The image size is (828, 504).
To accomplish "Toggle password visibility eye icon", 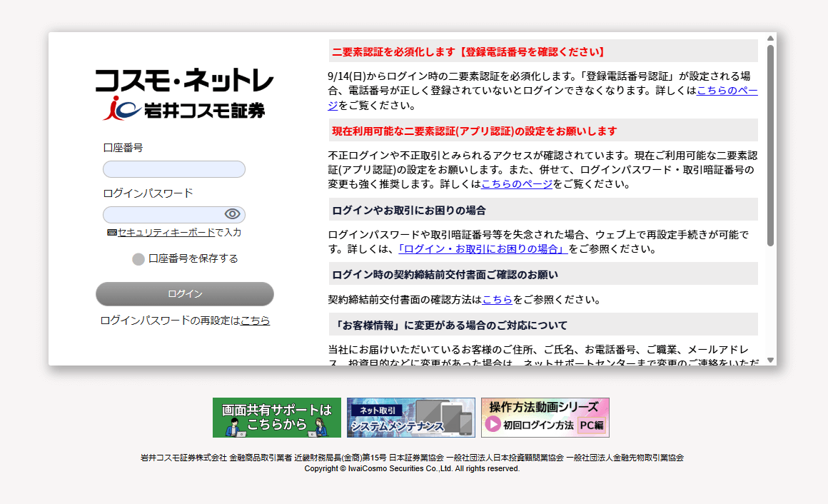I will 232,214.
